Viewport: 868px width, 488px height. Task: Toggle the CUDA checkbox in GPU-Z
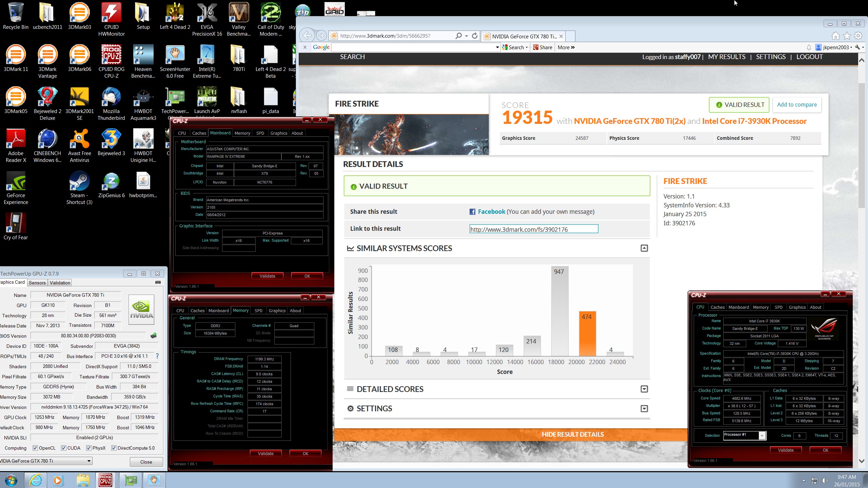63,448
